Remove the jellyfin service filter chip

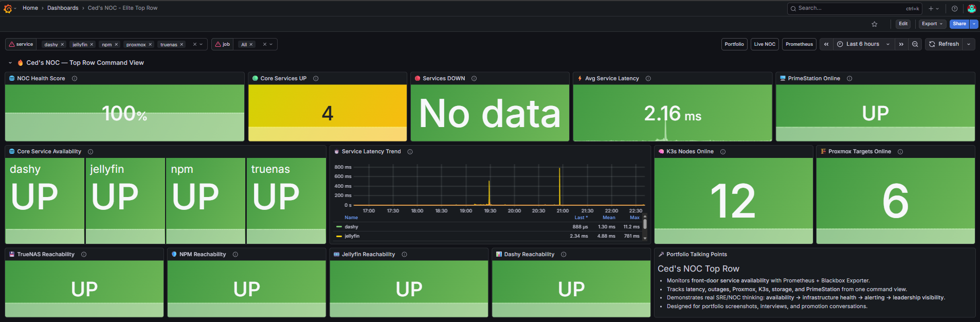tap(92, 45)
